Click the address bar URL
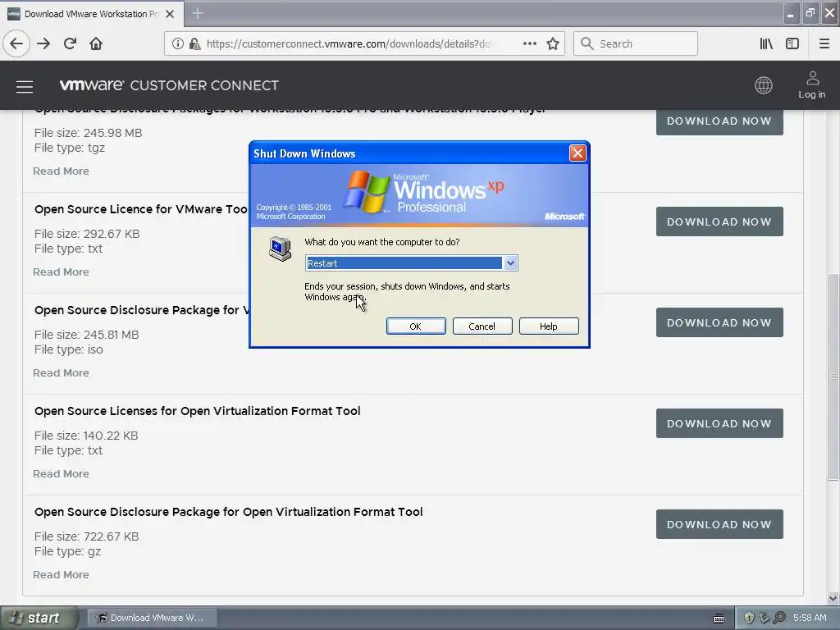 coord(348,44)
